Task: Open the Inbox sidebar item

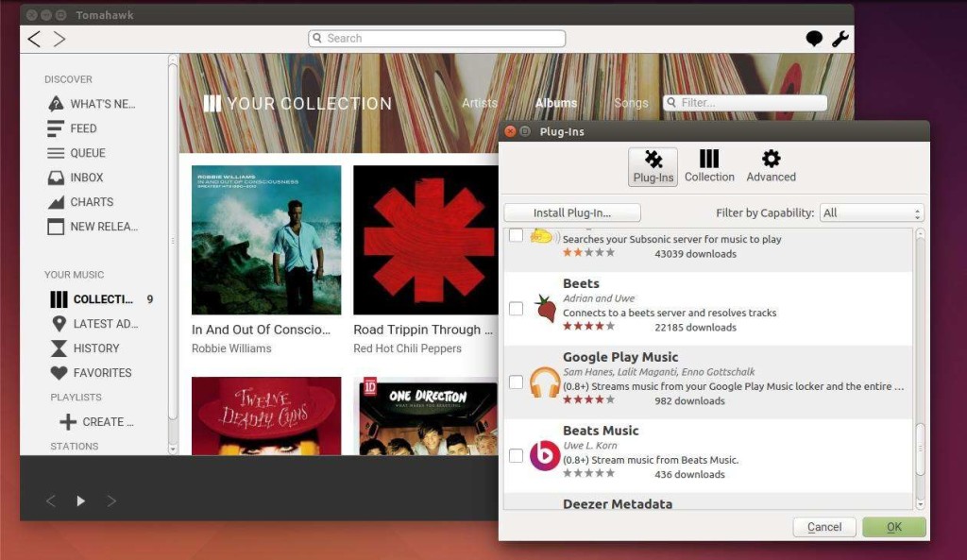Action: coord(76,178)
